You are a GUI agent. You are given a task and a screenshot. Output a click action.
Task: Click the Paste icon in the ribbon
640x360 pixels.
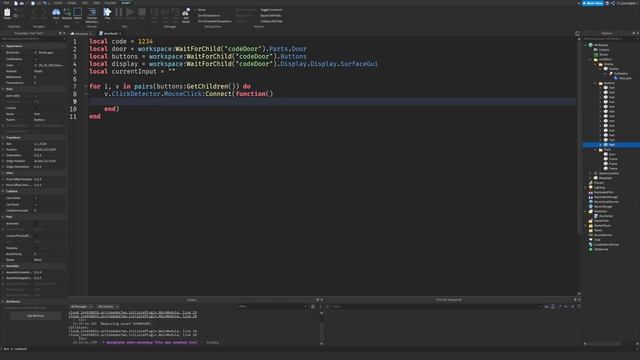click(x=7, y=13)
